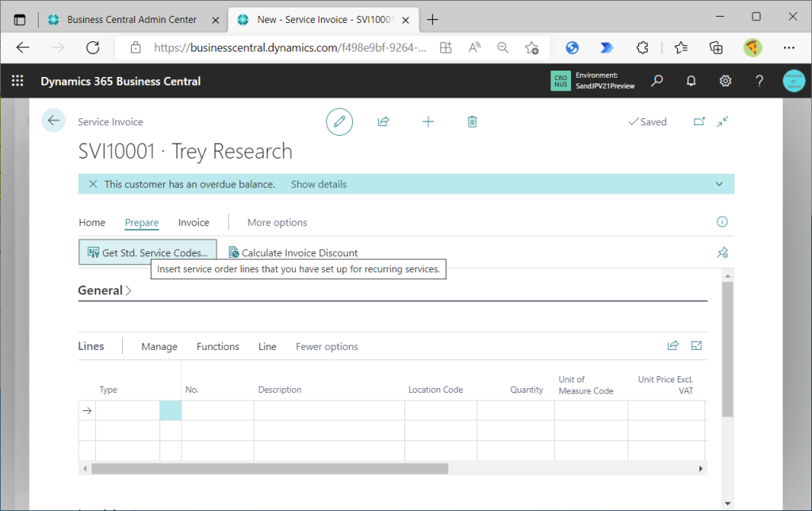Screen dimensions: 812x511
Task: Open browser Extensions puzzle icon
Action: tap(642, 48)
